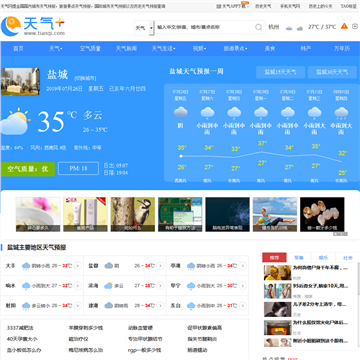Click the arrow icon in the 东台 row
Screen dimensions: 360x360
(243, 306)
